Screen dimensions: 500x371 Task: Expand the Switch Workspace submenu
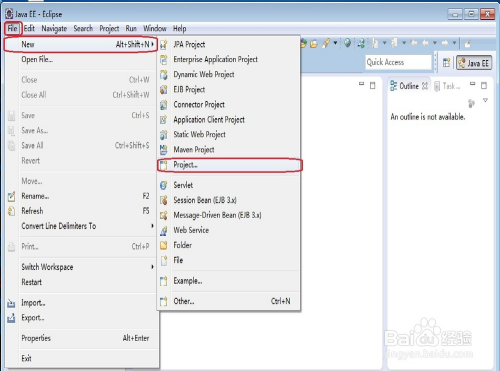(x=152, y=267)
